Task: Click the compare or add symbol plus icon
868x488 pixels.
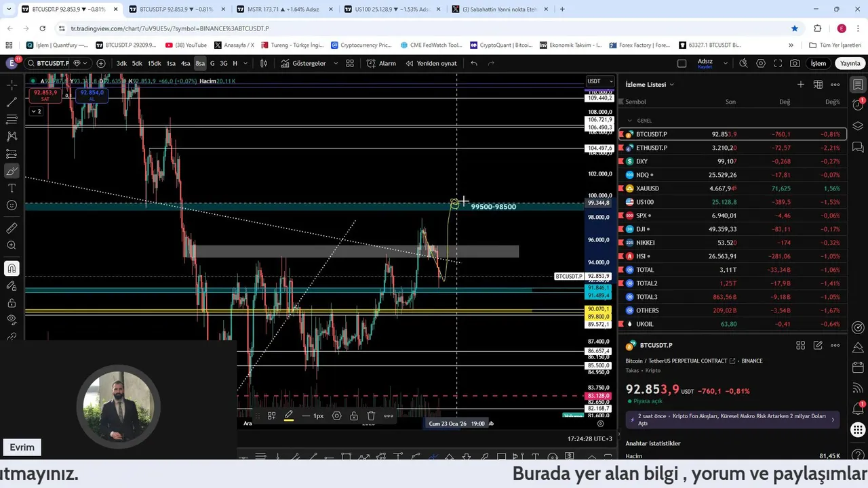Action: [101, 63]
